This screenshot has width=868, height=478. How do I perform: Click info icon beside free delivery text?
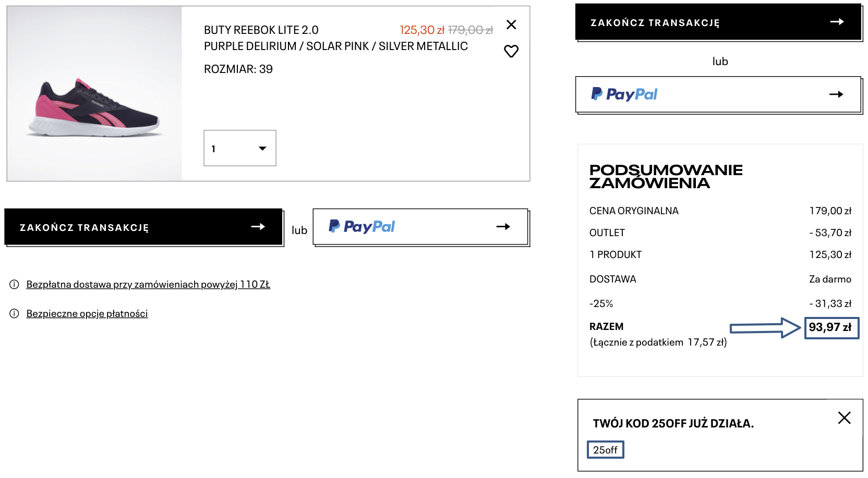[x=15, y=285]
